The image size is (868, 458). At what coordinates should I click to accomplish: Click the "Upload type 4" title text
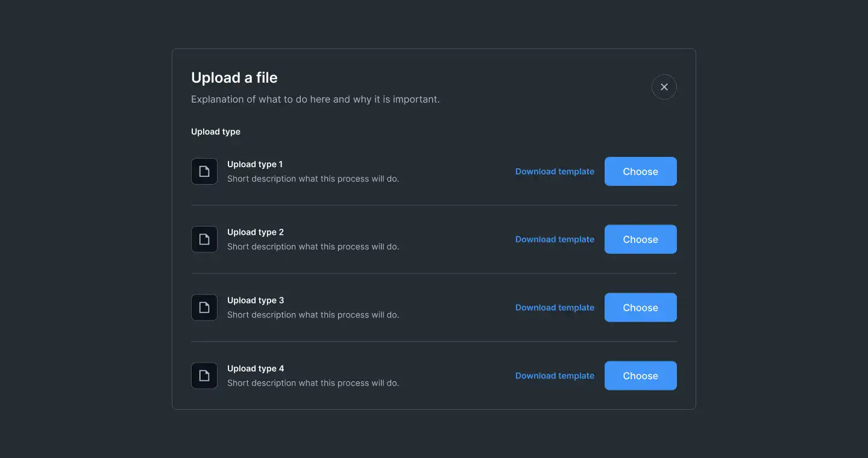(256, 369)
